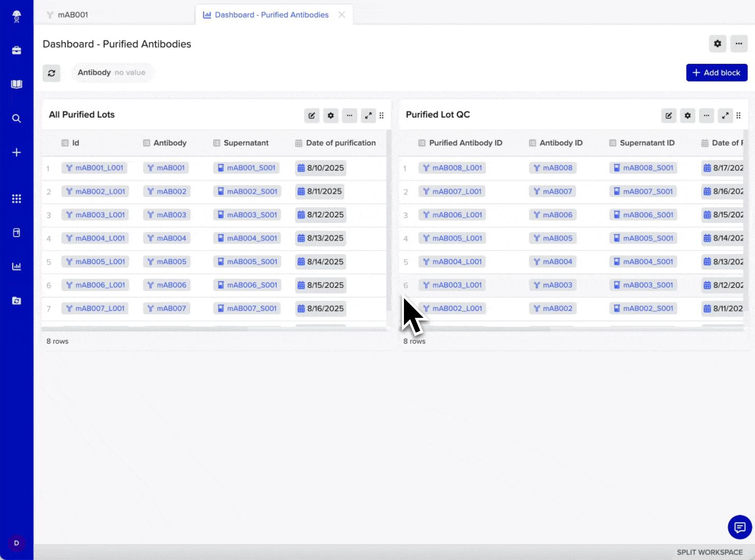
Task: Open the briefcase projects icon in sidebar
Action: [x=17, y=50]
